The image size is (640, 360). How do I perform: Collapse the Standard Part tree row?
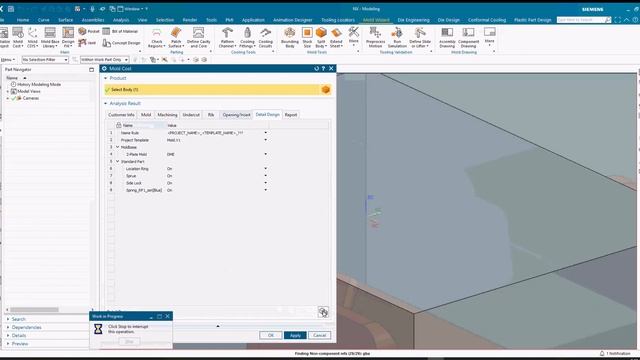118,162
